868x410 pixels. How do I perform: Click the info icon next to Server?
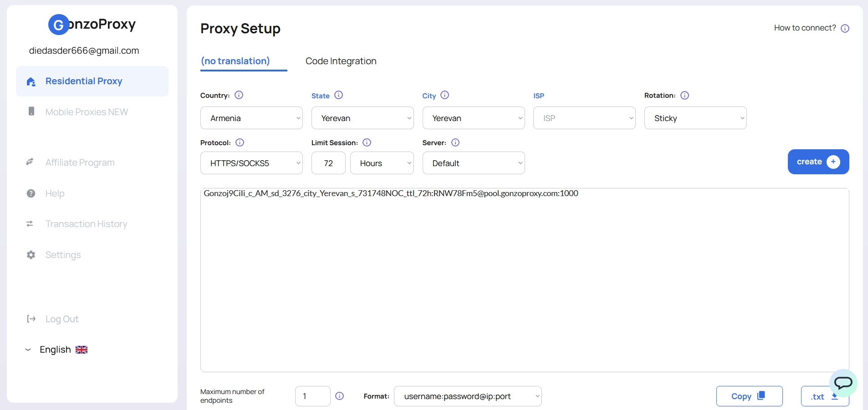(x=455, y=142)
